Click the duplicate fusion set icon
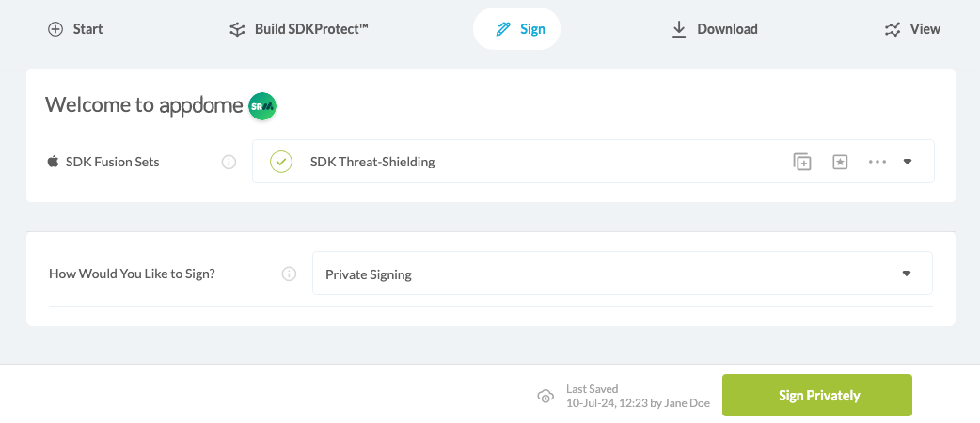Viewport: 980px width, 423px height. point(802,162)
